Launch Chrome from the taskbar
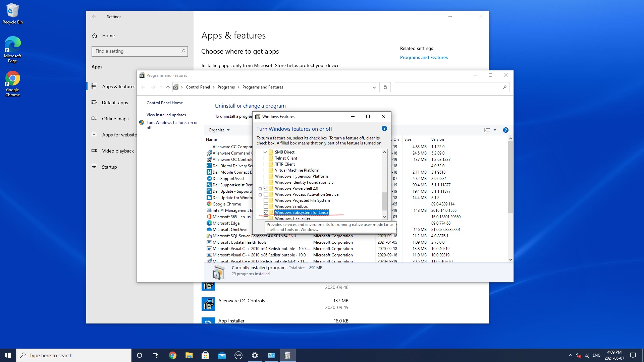Image resolution: width=644 pixels, height=362 pixels. pyautogui.click(x=172, y=355)
